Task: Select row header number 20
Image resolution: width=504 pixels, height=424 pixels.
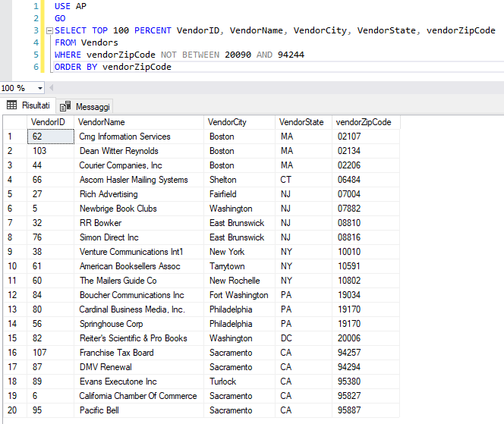Action: [14, 410]
